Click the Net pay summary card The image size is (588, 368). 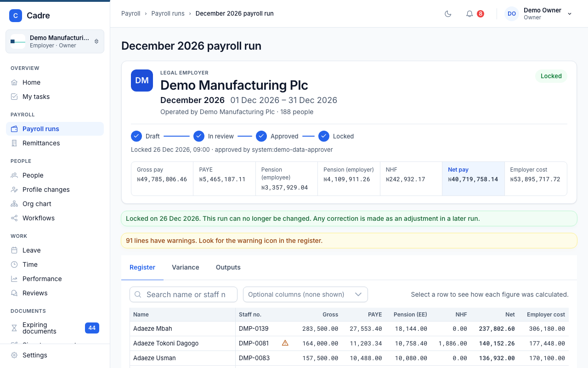coord(473,178)
